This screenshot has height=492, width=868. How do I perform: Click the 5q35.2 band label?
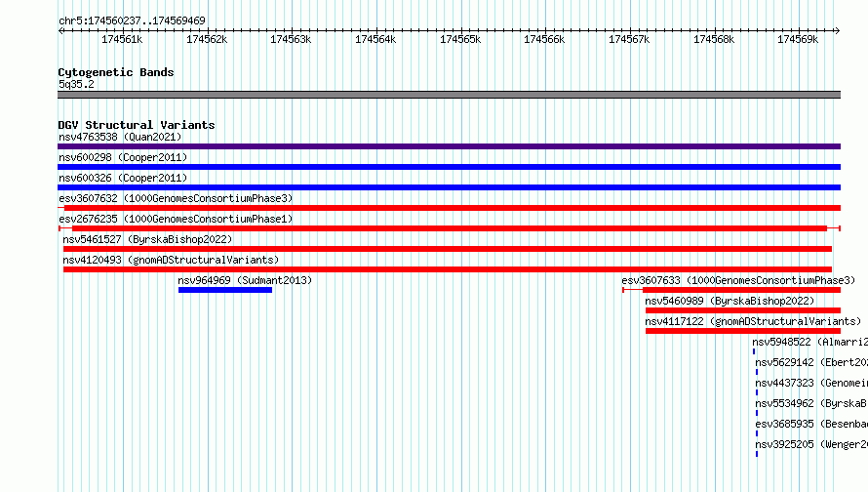(76, 84)
